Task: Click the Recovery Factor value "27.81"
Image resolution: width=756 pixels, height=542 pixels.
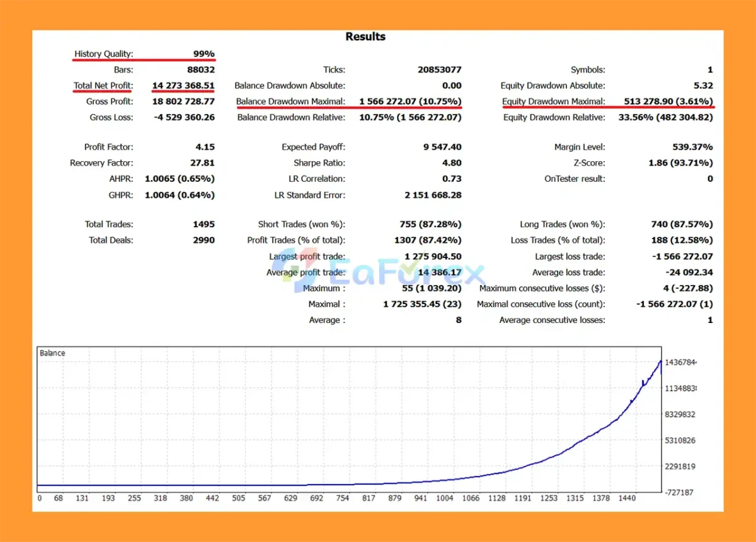Action: click(x=202, y=162)
